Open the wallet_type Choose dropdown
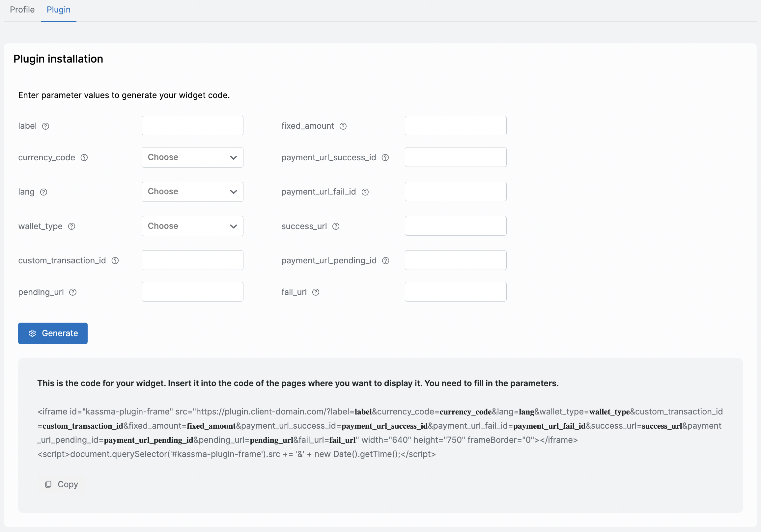The image size is (761, 532). [192, 226]
